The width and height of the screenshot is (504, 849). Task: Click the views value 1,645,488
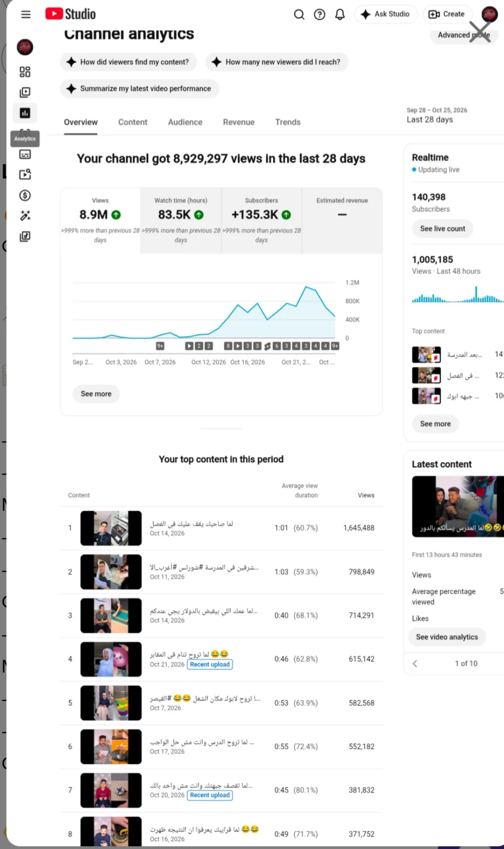coord(359,528)
